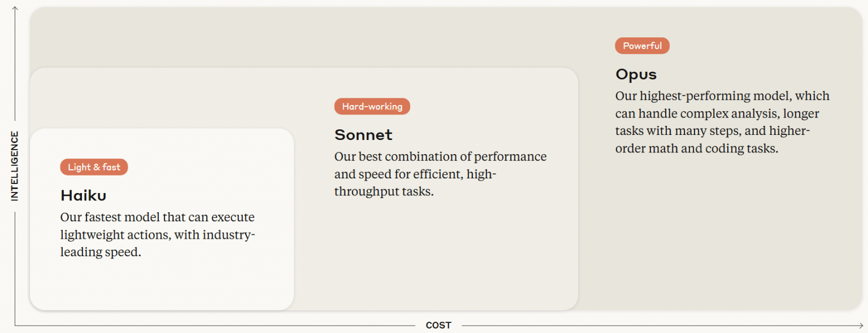Click the "Our best combination of performance" line
Viewport: 868px width, 333px height.
[440, 156]
